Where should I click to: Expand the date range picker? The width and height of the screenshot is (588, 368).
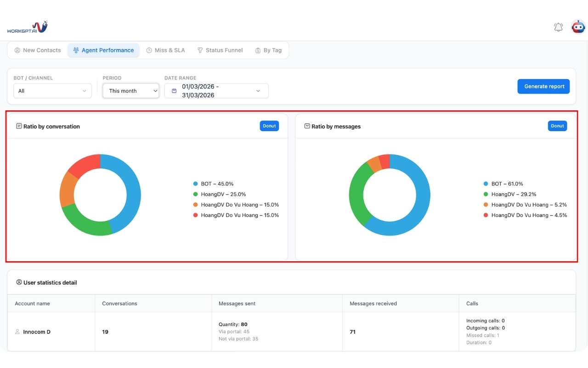point(216,91)
